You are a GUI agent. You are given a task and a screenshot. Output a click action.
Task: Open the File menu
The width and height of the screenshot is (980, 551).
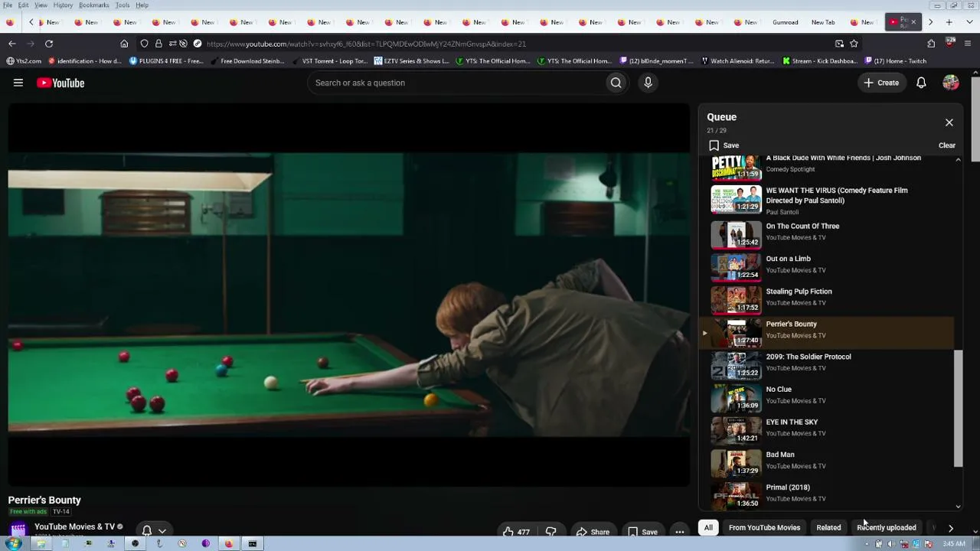coord(8,5)
